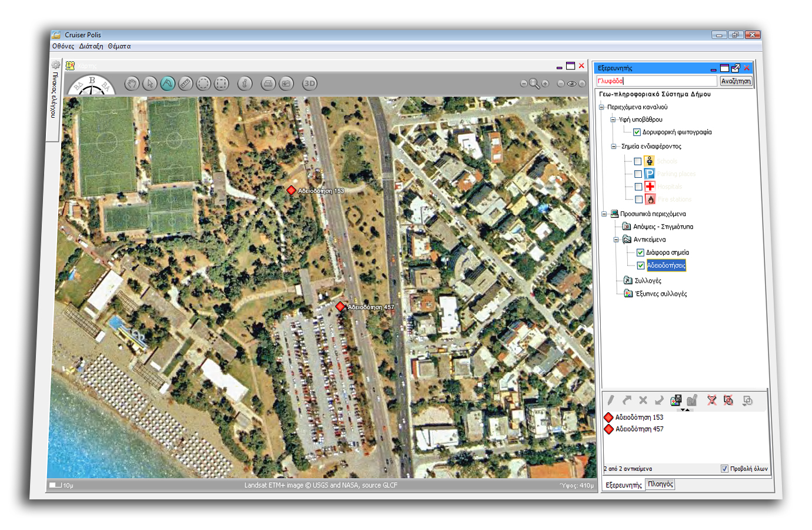Image resolution: width=812 pixels, height=530 pixels.
Task: Click the X delete icon in object toolbar
Action: click(643, 400)
